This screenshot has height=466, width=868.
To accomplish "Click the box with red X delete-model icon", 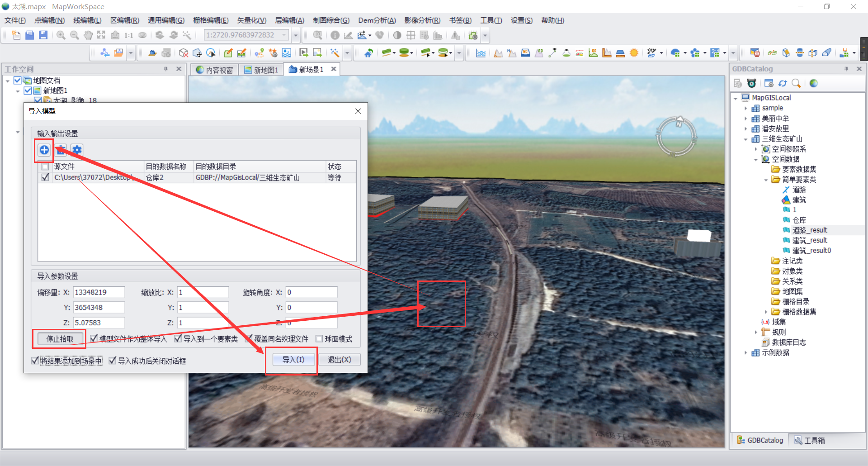I will tap(184, 53).
